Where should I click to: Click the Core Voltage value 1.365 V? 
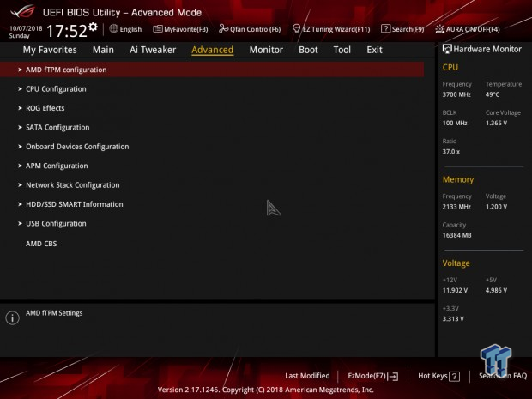click(x=496, y=123)
